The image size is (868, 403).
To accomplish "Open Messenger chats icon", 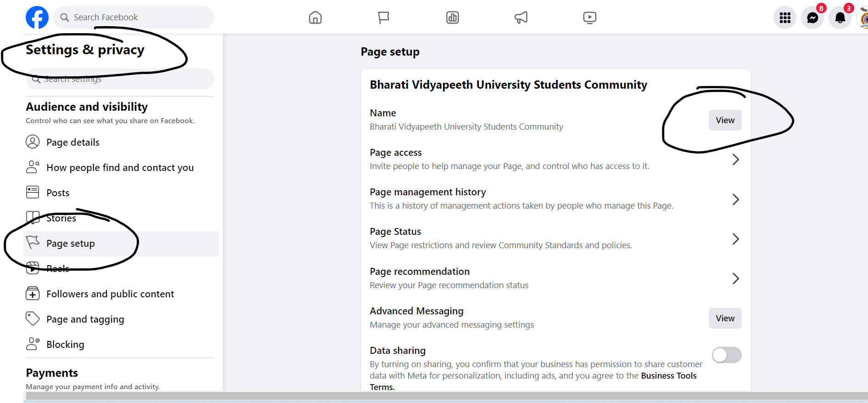I will tap(812, 17).
